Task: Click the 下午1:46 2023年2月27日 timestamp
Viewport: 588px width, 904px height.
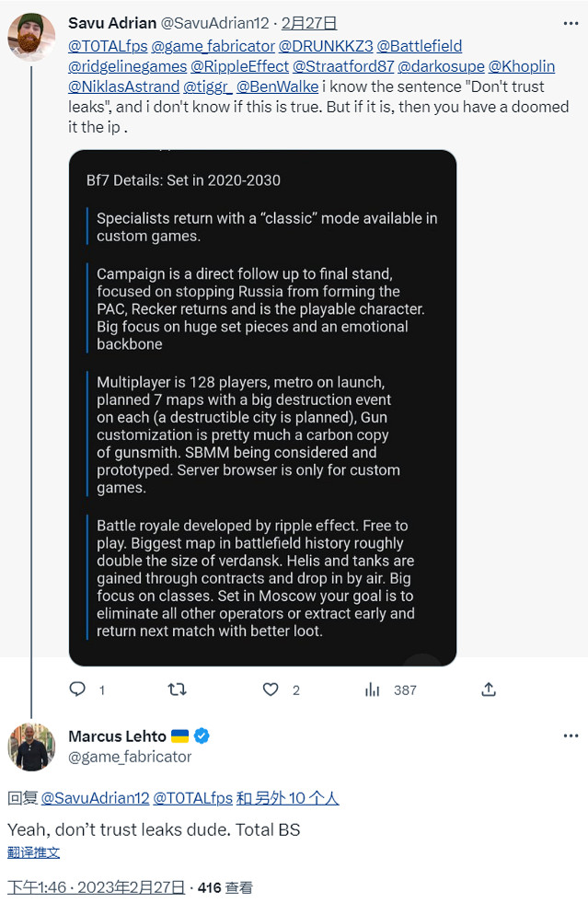Action: tap(96, 887)
